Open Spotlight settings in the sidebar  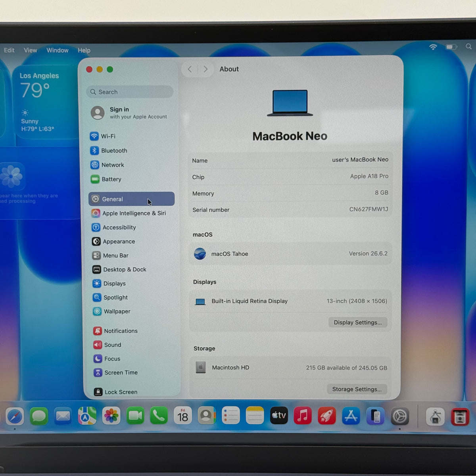click(110, 297)
